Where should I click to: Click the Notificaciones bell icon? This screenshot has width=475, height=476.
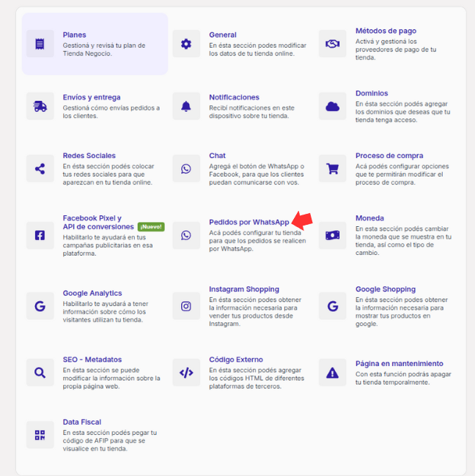[186, 106]
